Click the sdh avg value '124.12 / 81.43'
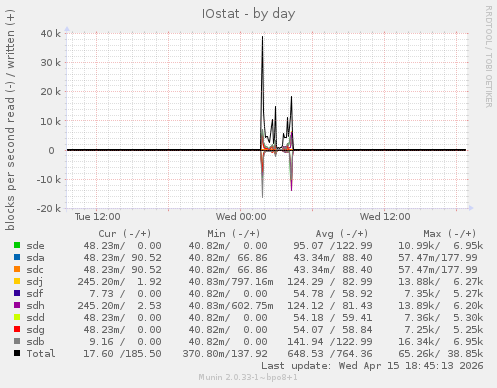Image resolution: width=497 pixels, height=388 pixels. pyautogui.click(x=330, y=306)
